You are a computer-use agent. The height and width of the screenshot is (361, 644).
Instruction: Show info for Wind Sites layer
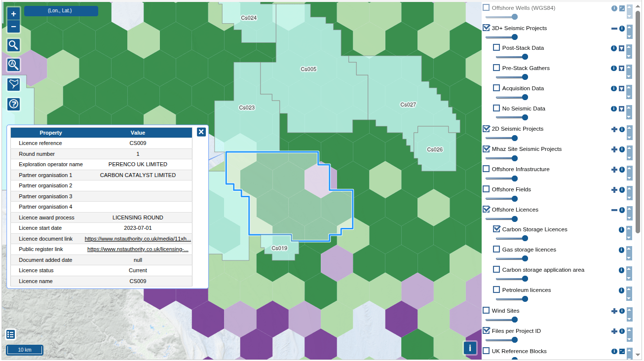coord(622,311)
